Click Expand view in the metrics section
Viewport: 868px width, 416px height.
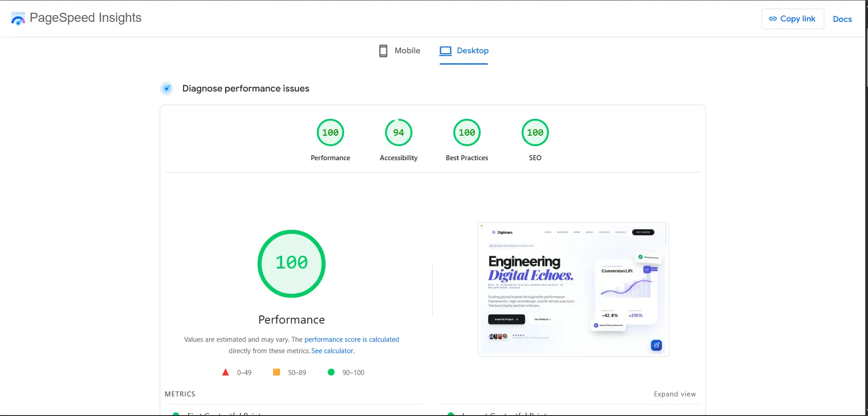(674, 394)
